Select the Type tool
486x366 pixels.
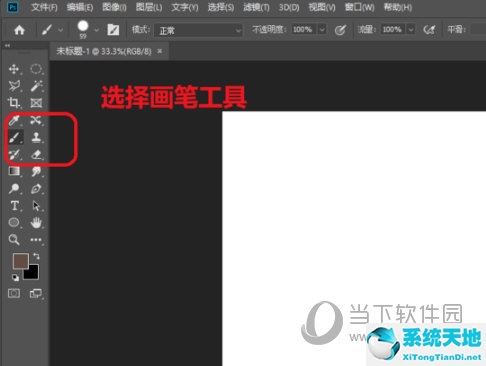pyautogui.click(x=14, y=206)
